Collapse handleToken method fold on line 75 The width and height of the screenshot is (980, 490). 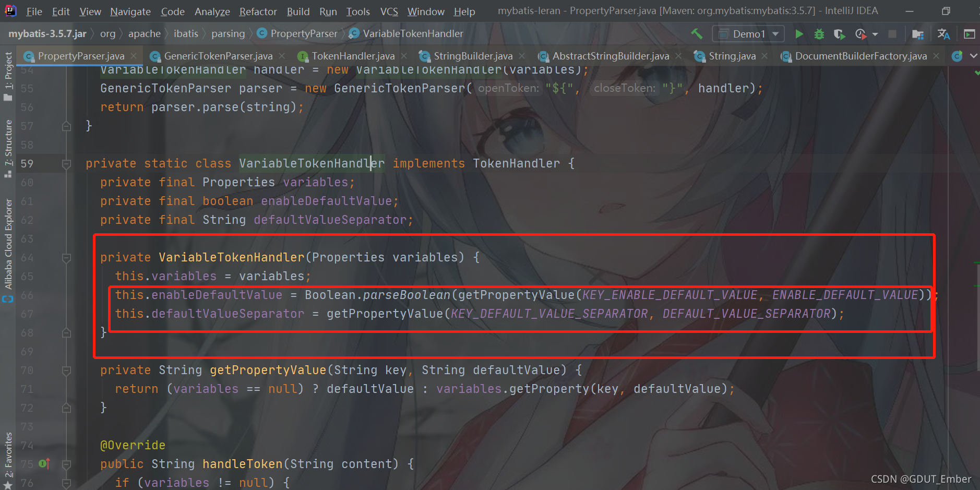coord(66,464)
